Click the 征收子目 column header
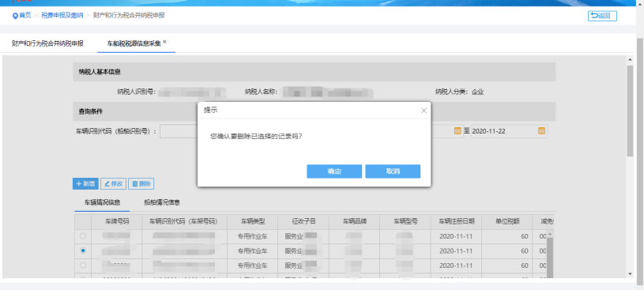The image size is (644, 290). coord(303,221)
